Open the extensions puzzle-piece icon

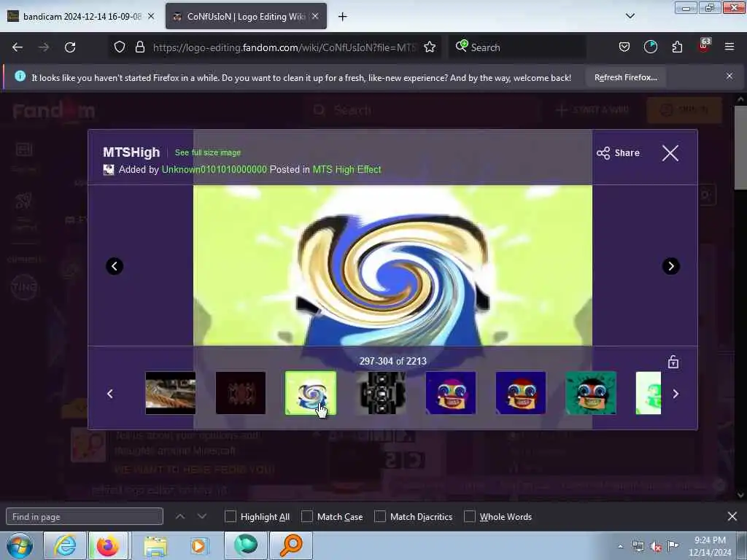coord(677,47)
